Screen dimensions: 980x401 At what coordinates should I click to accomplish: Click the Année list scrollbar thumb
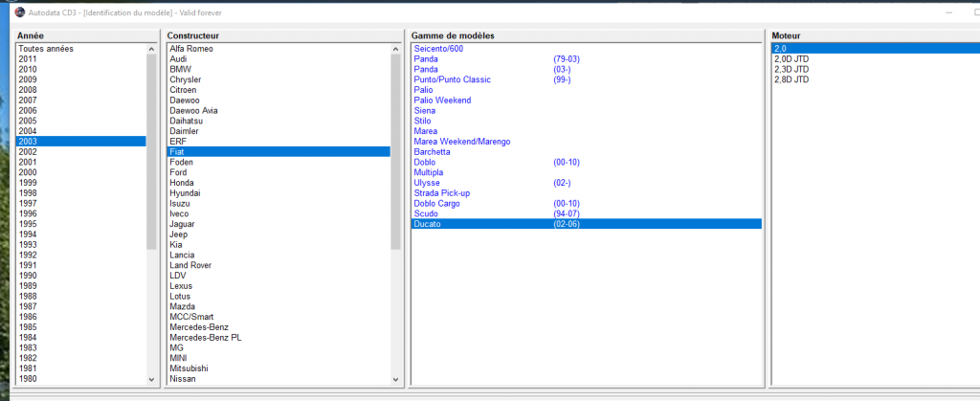click(151, 152)
